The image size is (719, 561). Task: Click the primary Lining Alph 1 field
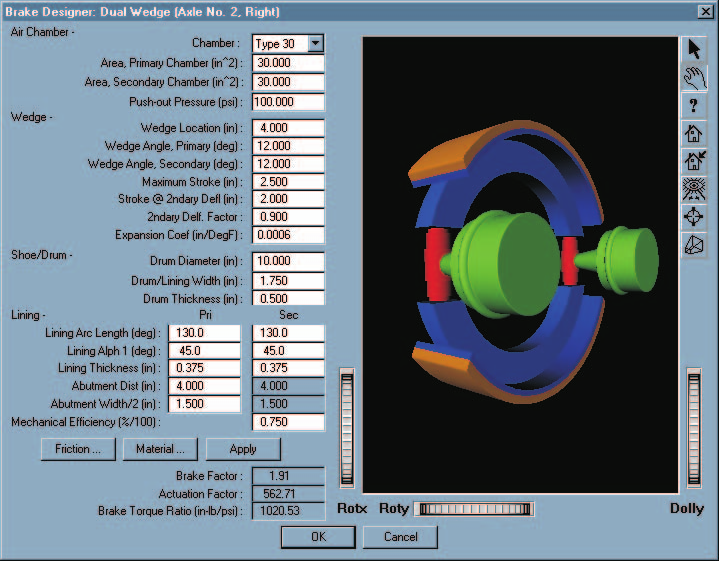click(x=204, y=351)
